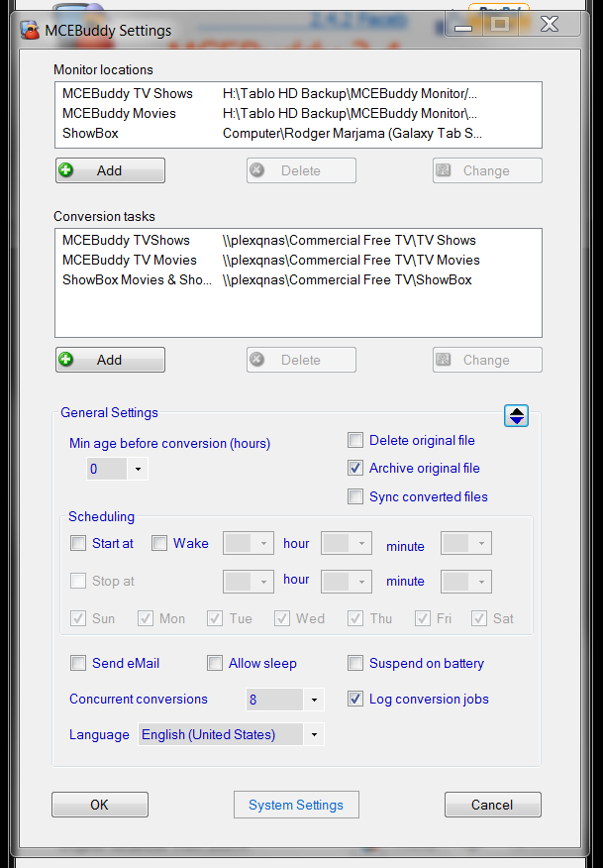Click Delete button under Monitor locations
603x868 pixels.
click(301, 170)
